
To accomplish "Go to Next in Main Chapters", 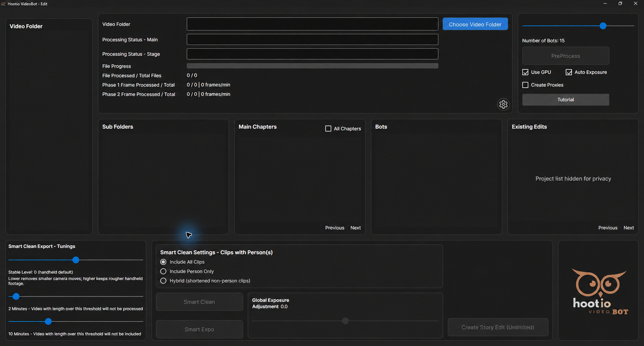I will [356, 228].
